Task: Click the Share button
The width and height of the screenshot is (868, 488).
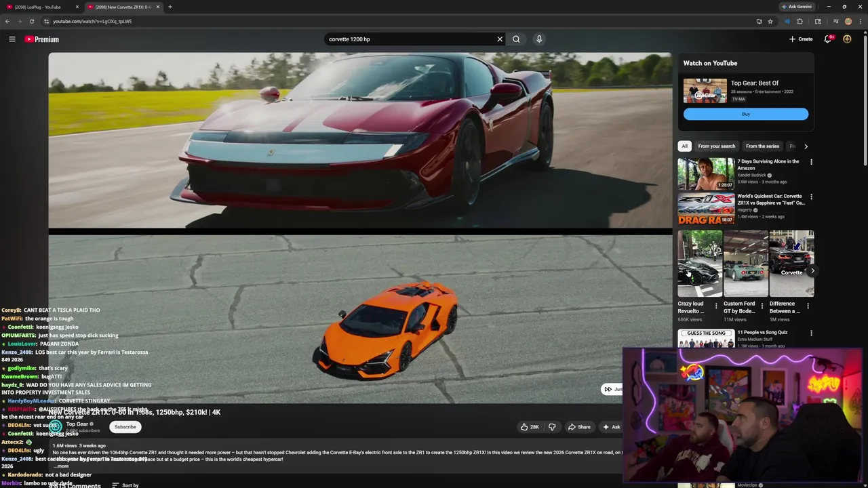Action: 579,427
